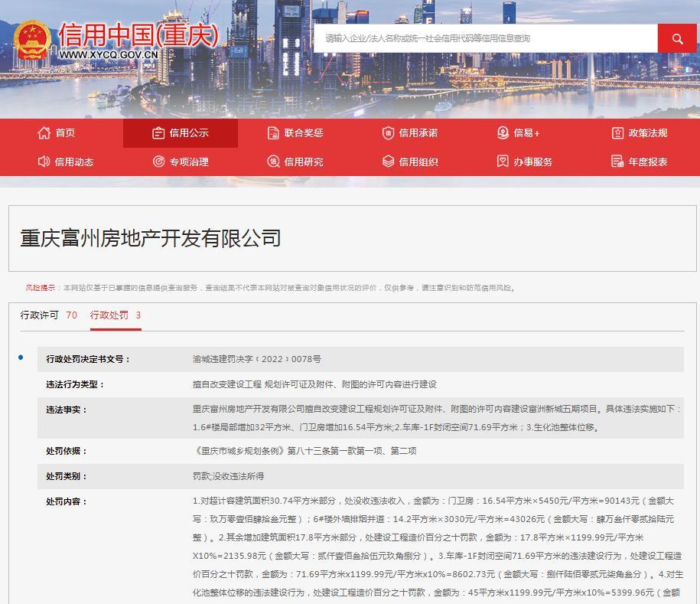700x604 pixels.
Task: Click the star document icon beside 政策法规
Action: (617, 133)
